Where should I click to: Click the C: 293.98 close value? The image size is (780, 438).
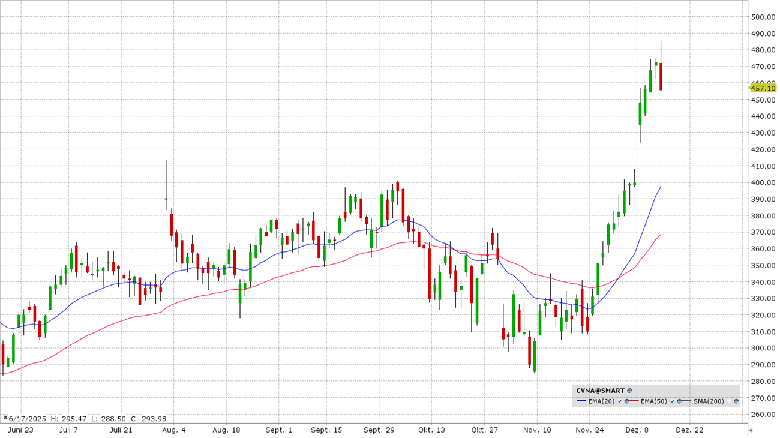click(x=149, y=419)
